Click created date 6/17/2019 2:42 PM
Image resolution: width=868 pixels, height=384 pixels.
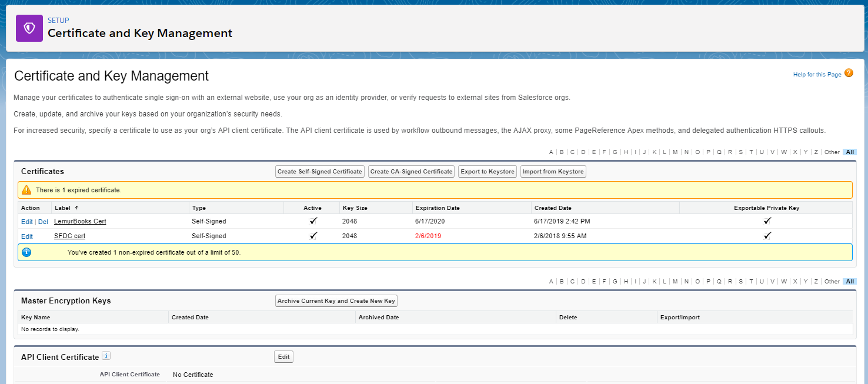(x=562, y=222)
